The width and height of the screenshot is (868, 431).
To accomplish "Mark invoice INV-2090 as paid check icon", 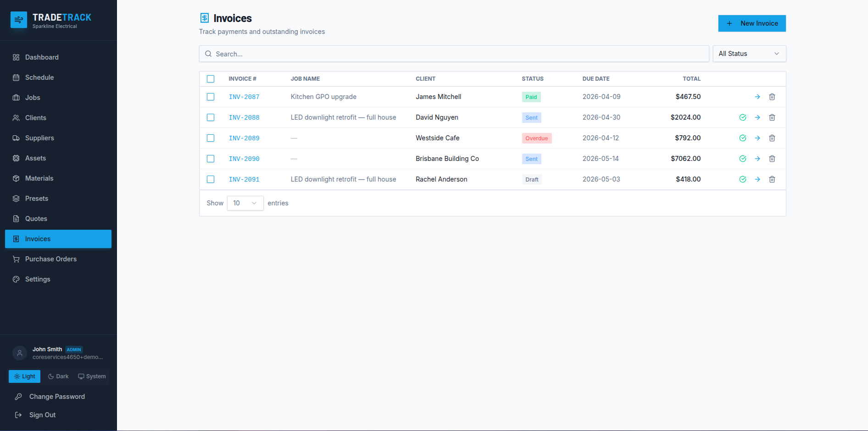I will click(x=743, y=159).
